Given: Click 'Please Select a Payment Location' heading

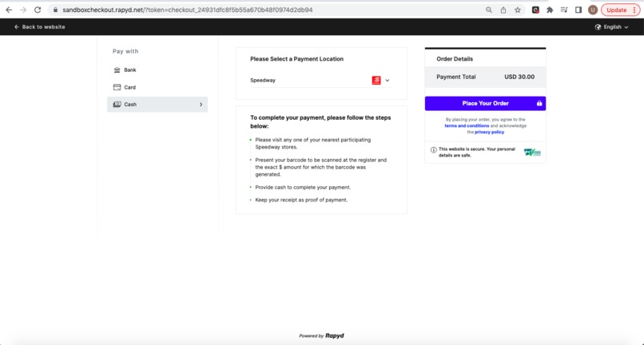Looking at the screenshot, I should (x=296, y=59).
